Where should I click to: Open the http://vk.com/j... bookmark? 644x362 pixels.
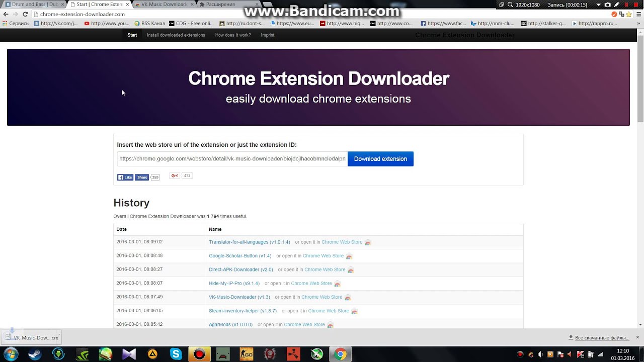(56, 23)
